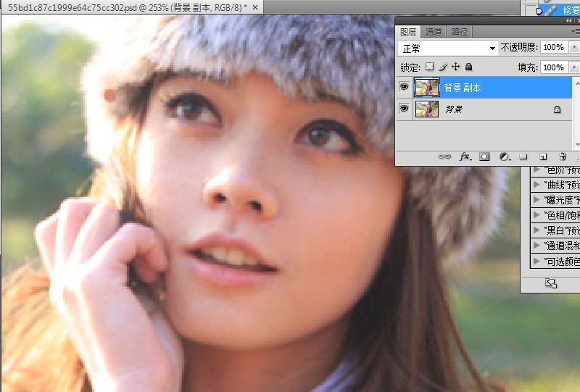Open the layers panel options menu
This screenshot has height=392, width=580.
(576, 32)
